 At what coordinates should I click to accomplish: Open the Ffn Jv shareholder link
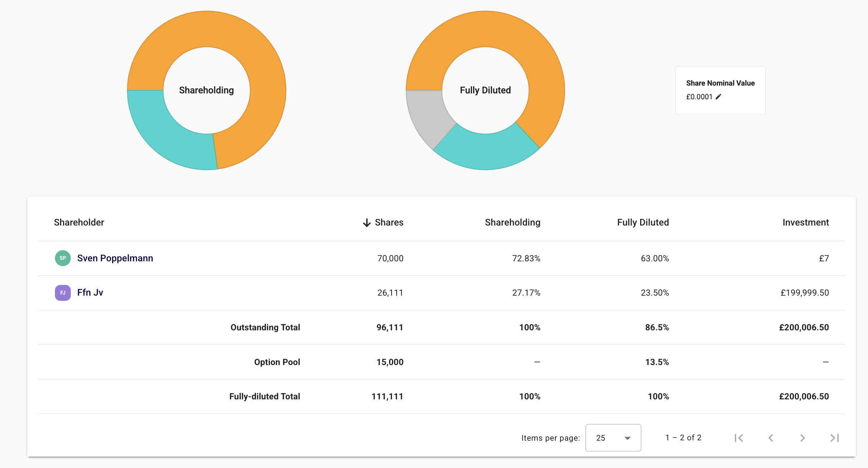[x=90, y=293]
